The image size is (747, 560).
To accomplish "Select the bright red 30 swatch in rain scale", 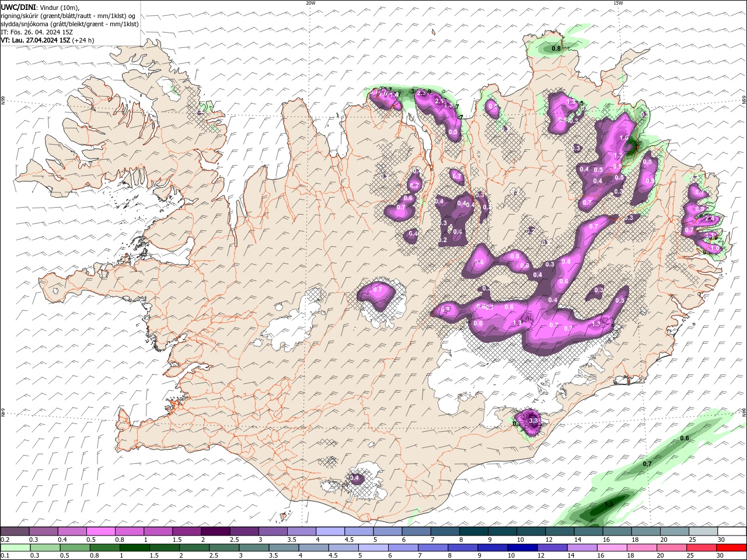I will pyautogui.click(x=731, y=548).
